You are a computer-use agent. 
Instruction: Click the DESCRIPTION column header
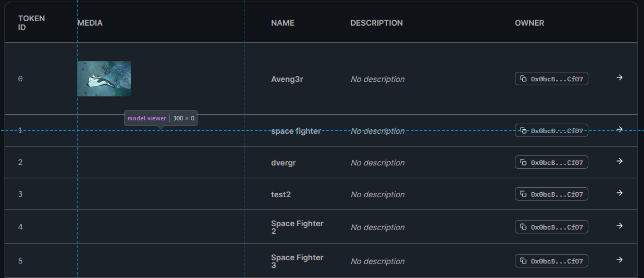click(x=377, y=23)
